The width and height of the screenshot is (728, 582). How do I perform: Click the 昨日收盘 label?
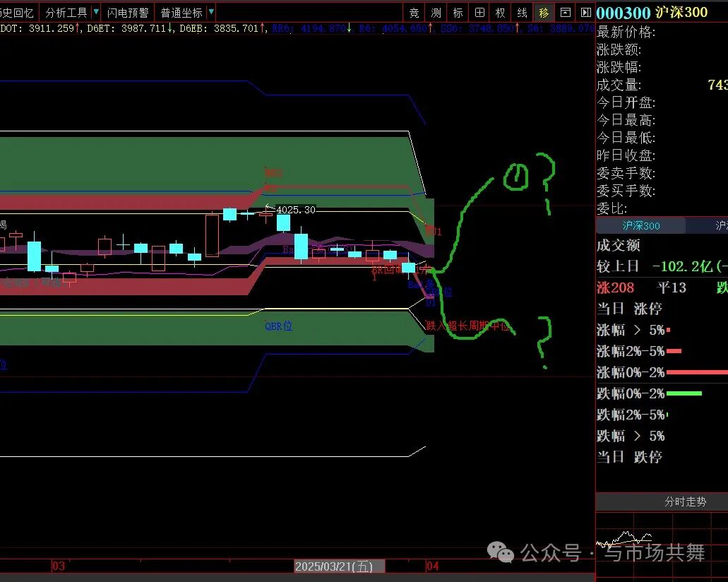click(x=626, y=155)
